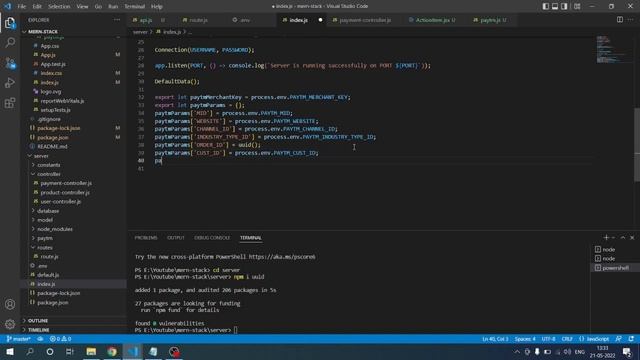
Task: Split the editor to the right
Action: pyautogui.click(x=620, y=20)
